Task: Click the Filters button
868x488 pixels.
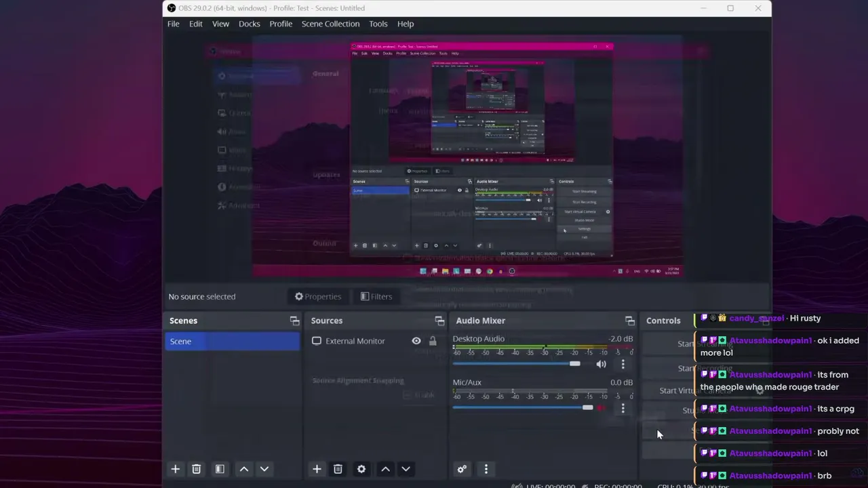Action: [376, 296]
